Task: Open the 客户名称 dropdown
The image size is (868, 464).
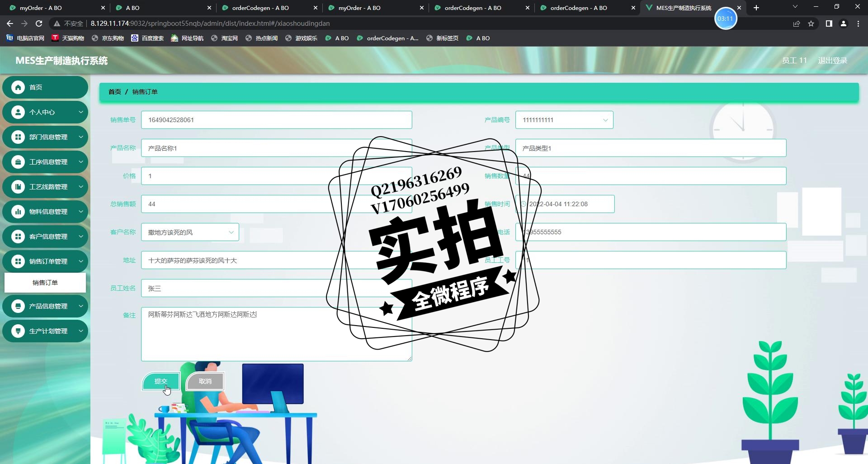Action: 190,232
